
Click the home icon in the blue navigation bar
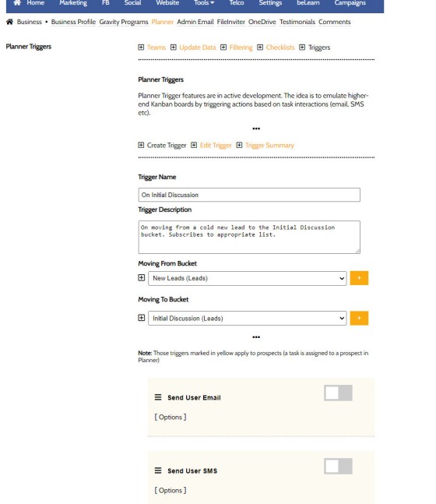click(x=17, y=2)
